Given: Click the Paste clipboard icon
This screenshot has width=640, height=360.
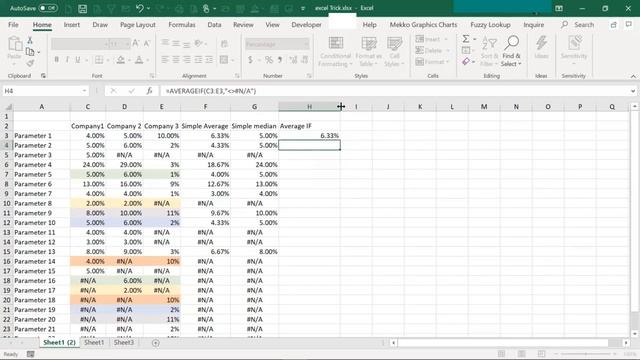Looking at the screenshot, I should (x=15, y=44).
